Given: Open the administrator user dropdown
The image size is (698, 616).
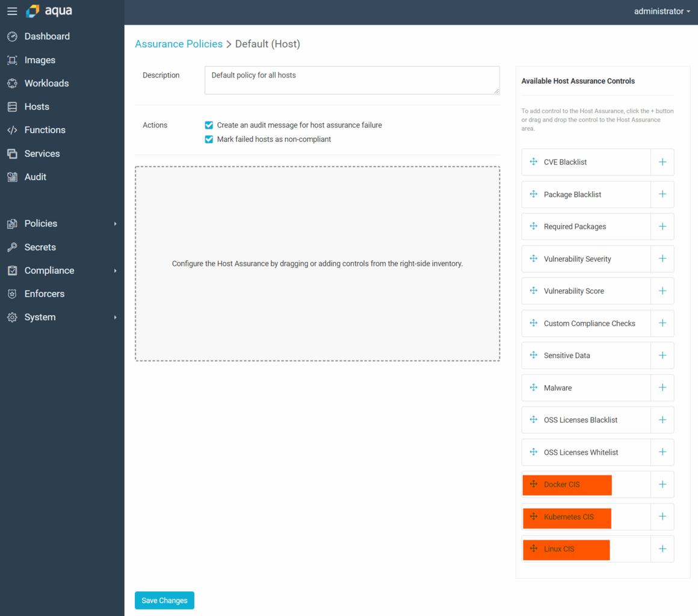Looking at the screenshot, I should pyautogui.click(x=662, y=11).
